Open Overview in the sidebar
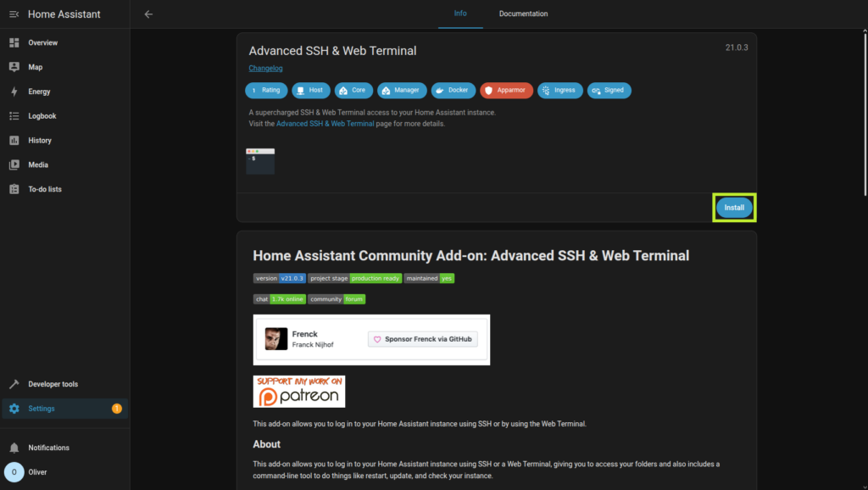The width and height of the screenshot is (868, 490). click(x=65, y=42)
